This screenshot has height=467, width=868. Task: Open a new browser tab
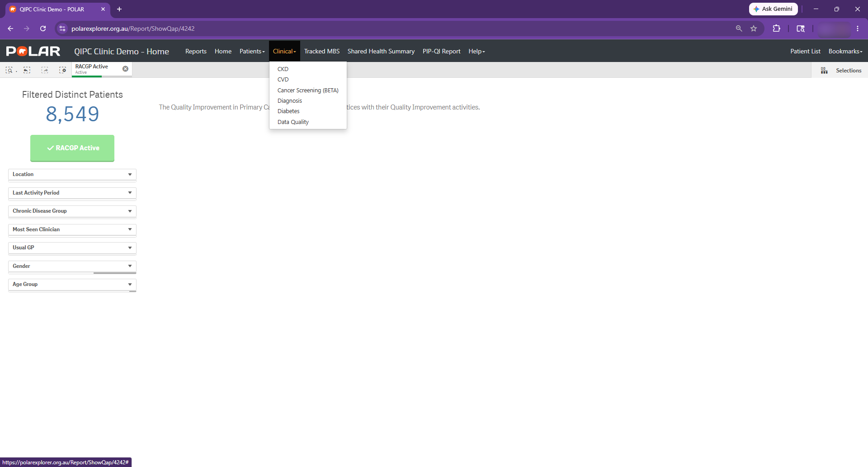[x=119, y=9]
